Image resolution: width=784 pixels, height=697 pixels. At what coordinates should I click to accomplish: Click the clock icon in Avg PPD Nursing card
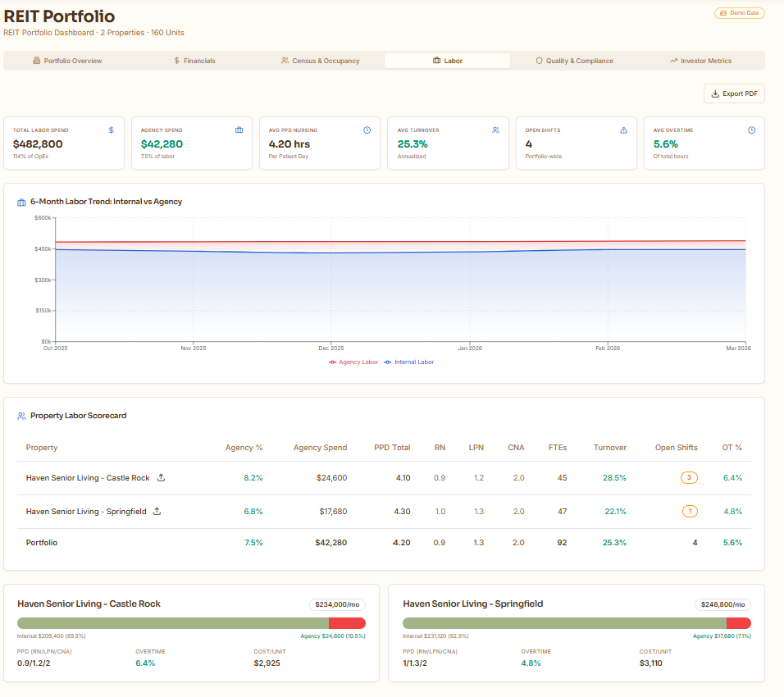pos(367,130)
